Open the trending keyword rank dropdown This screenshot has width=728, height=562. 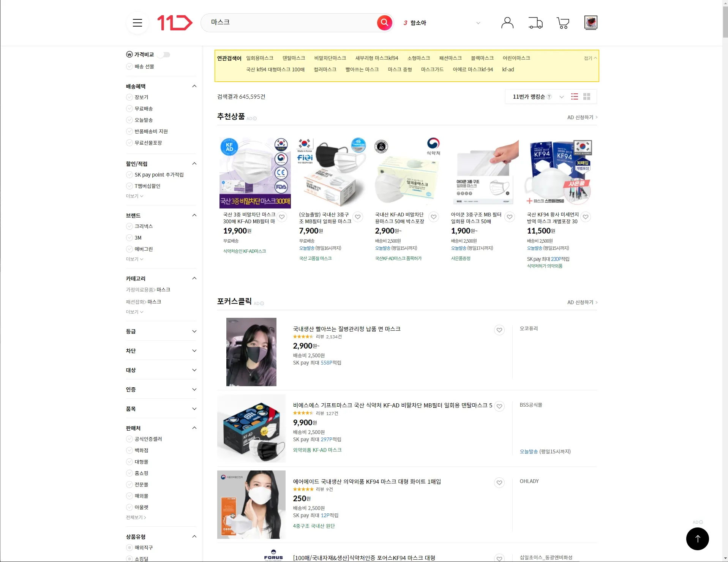478,23
